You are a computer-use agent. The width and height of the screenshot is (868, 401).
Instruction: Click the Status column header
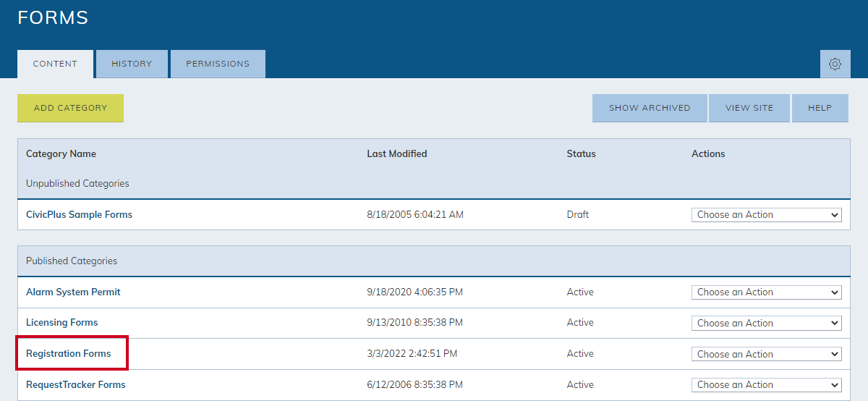pos(582,153)
